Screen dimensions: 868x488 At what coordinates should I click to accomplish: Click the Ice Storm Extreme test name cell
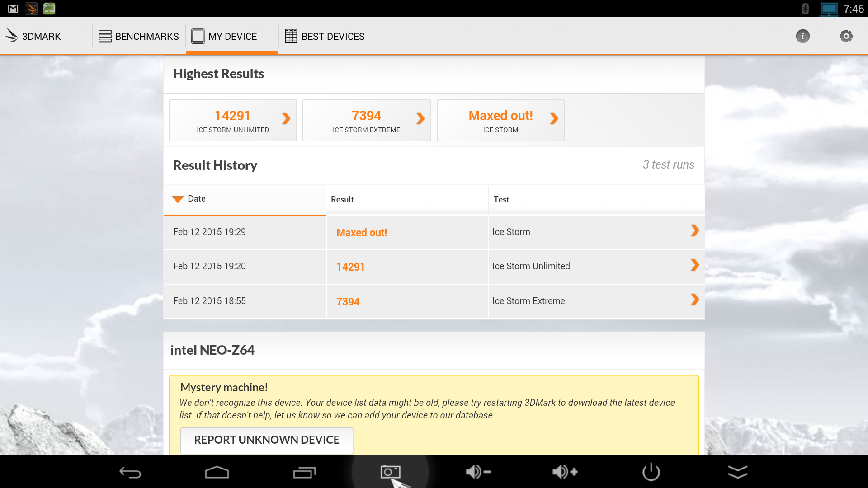click(528, 301)
